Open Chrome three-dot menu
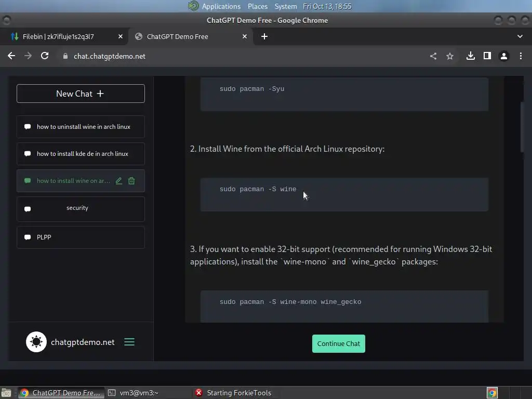Image resolution: width=532 pixels, height=399 pixels. coord(521,56)
